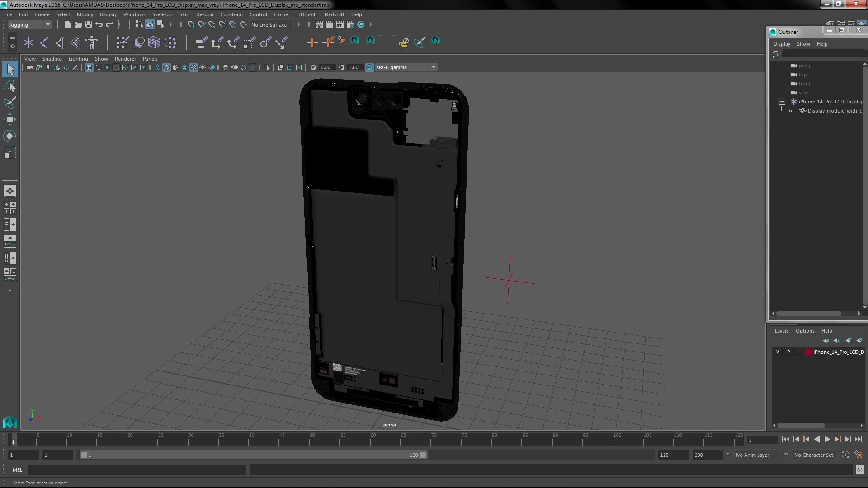Redo the last action
This screenshot has height=488, width=868.
click(109, 25)
